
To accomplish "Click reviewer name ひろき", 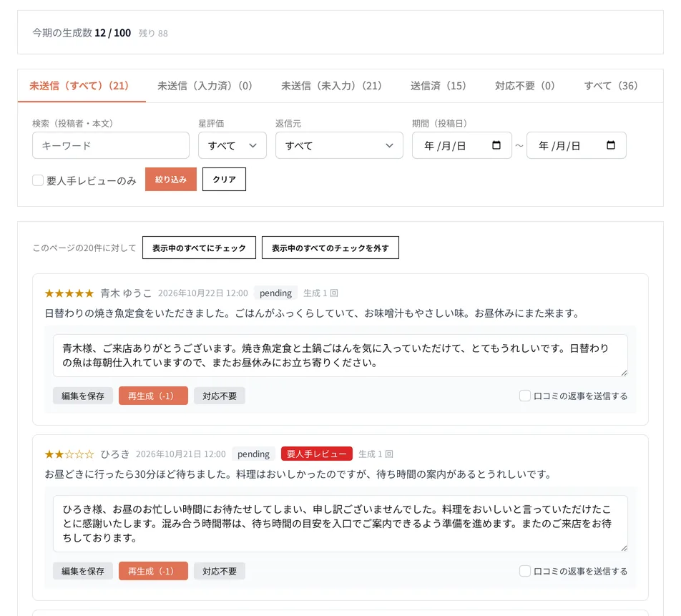I will pos(115,454).
